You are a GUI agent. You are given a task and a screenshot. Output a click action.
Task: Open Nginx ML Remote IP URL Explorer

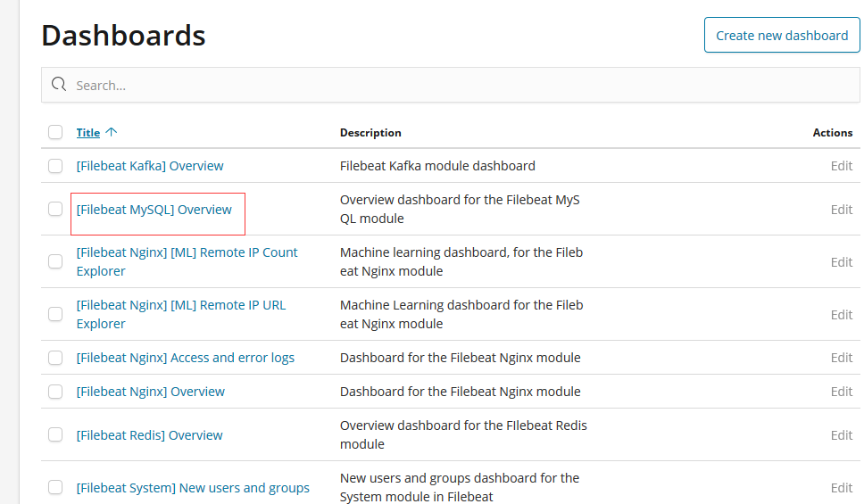tap(181, 305)
